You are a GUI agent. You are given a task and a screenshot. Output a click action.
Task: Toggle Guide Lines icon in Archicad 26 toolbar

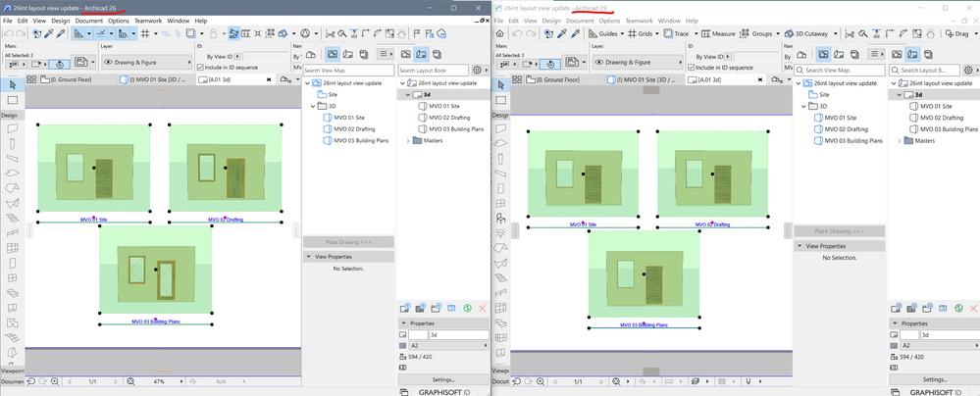78,33
